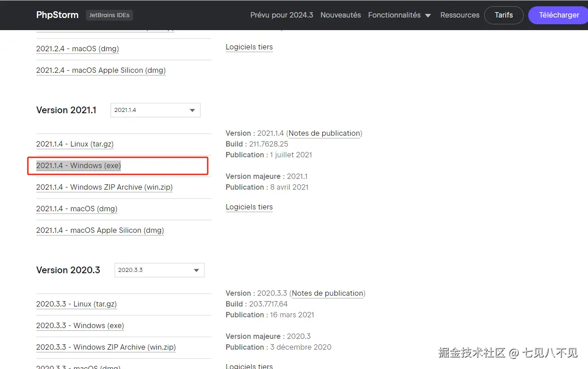588x369 pixels.
Task: Download 2021.2.4 macOS (dmg)
Action: [x=78, y=49]
